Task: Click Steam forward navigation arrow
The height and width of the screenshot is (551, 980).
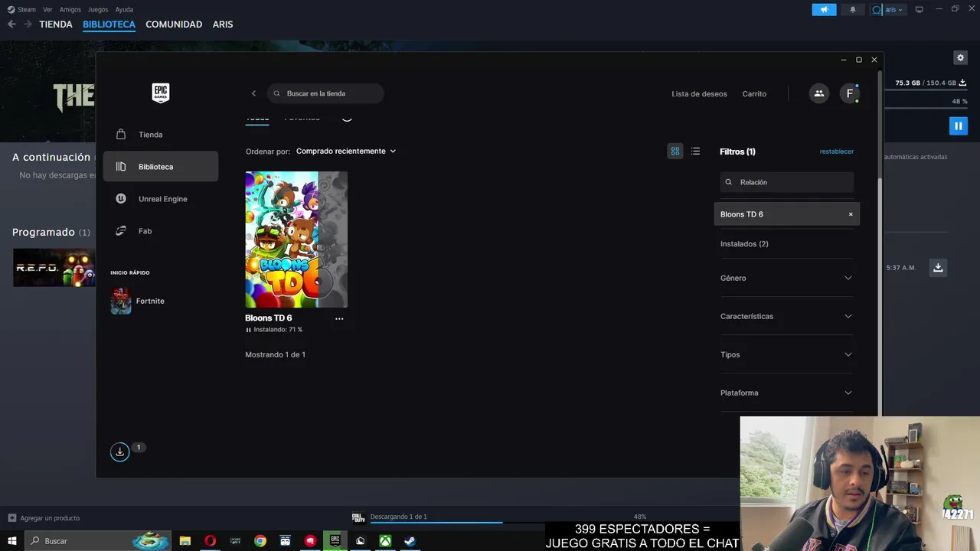Action: 28,24
